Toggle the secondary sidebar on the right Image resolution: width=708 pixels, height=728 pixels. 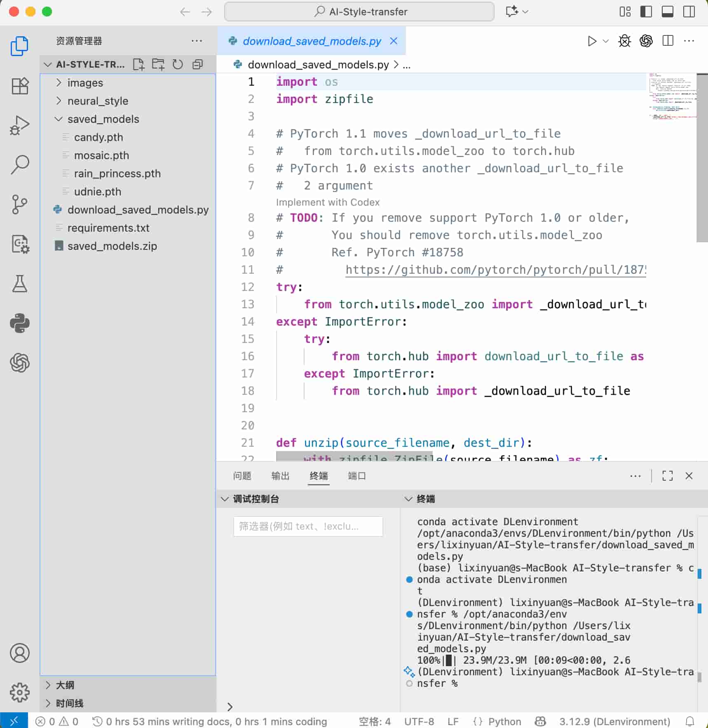pos(689,12)
